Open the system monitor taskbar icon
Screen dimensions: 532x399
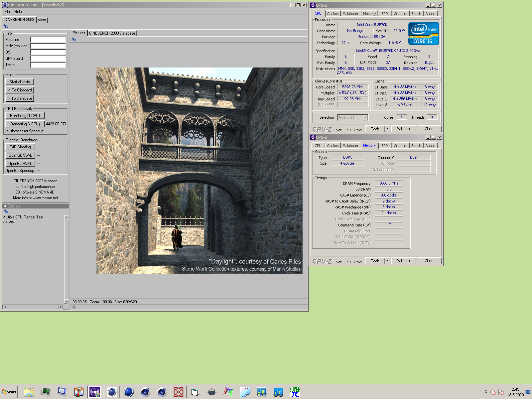coord(45,392)
